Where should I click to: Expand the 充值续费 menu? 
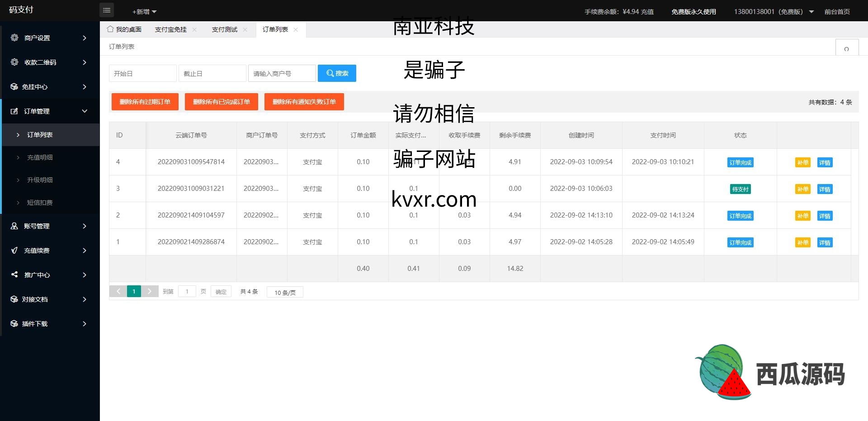(x=85, y=251)
